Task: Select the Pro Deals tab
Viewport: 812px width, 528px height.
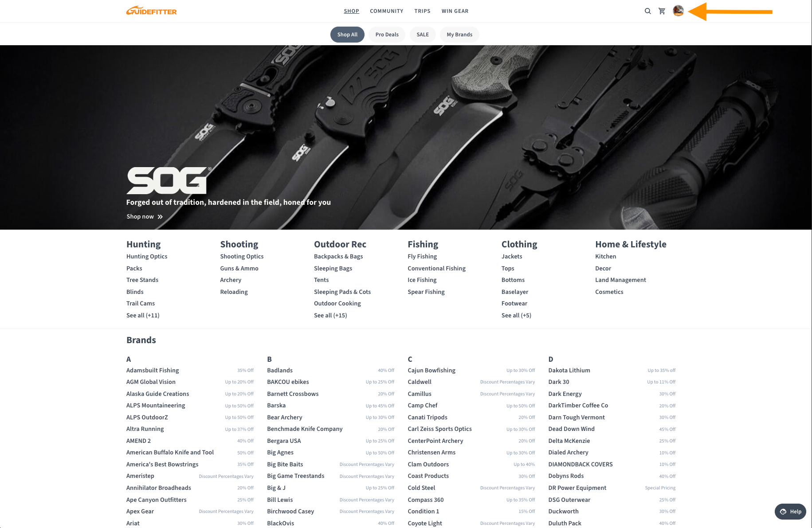Action: pyautogui.click(x=387, y=35)
